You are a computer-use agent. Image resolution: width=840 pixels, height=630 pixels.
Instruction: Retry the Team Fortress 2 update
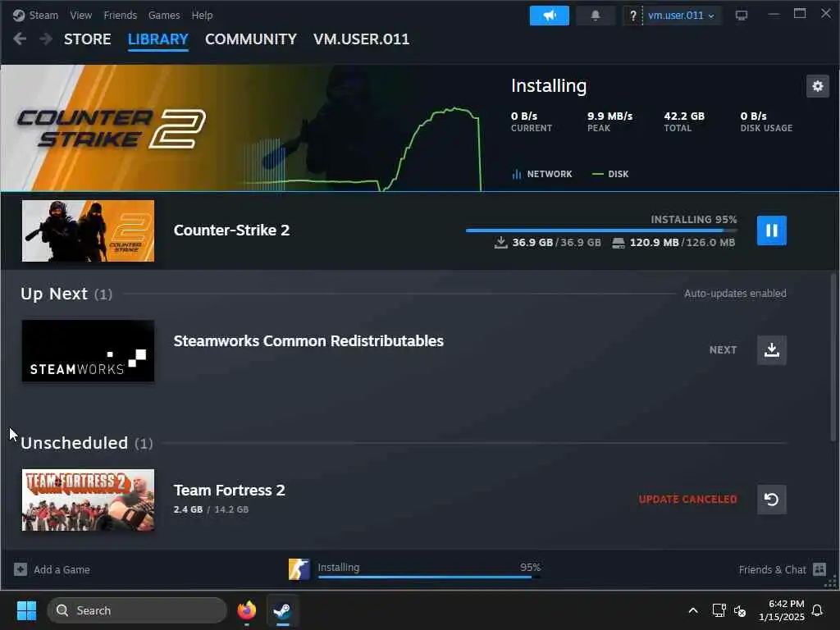771,500
